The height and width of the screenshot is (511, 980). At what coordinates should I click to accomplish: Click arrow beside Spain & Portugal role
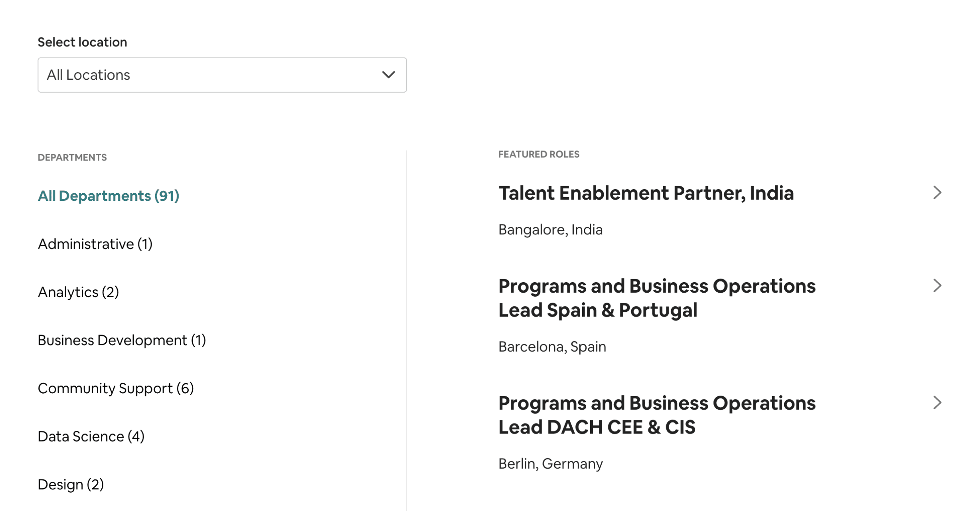(937, 286)
